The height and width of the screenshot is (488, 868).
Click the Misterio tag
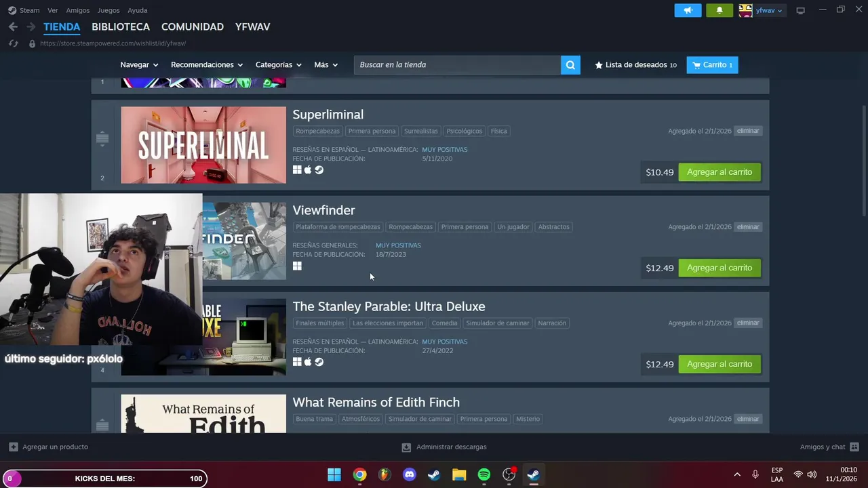pos(528,419)
